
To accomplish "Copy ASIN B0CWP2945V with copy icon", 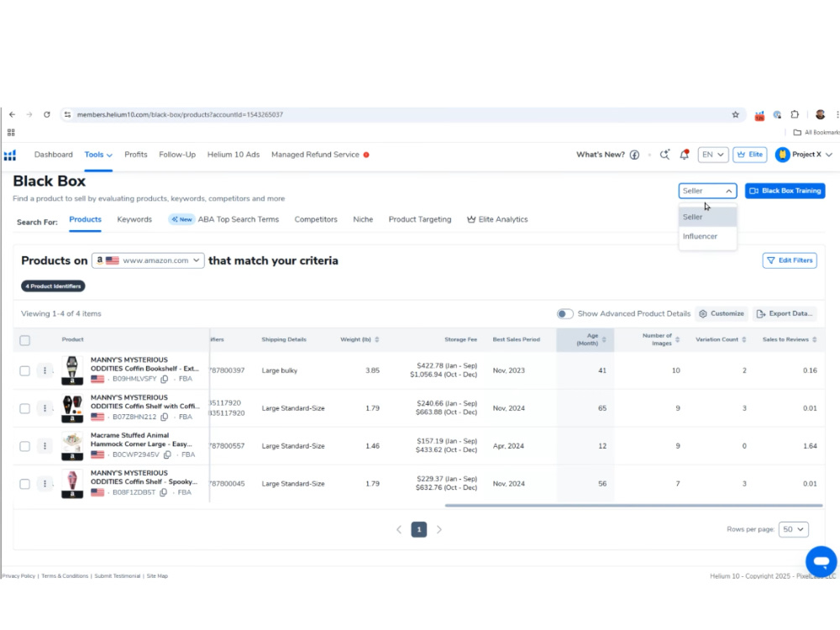I will [167, 454].
